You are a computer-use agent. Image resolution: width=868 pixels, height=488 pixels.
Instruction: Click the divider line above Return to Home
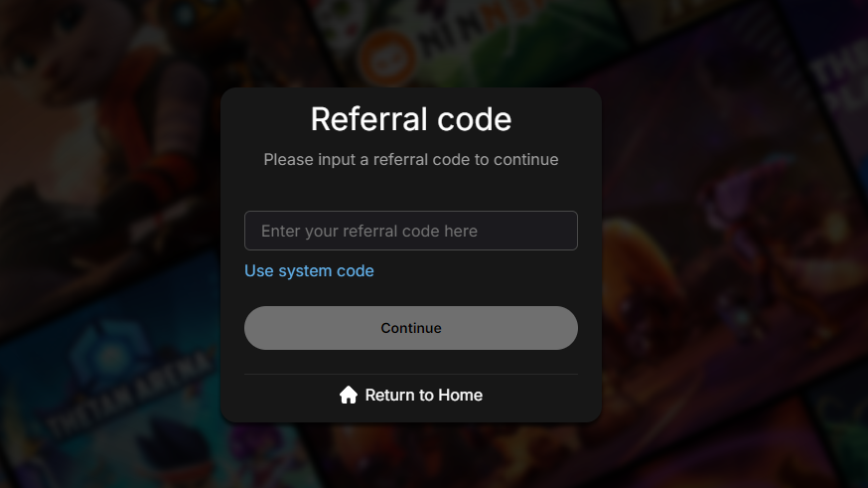tap(411, 374)
